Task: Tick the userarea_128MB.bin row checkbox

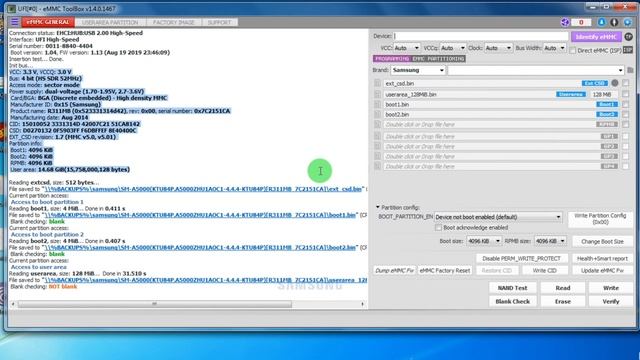Action: 626,94
